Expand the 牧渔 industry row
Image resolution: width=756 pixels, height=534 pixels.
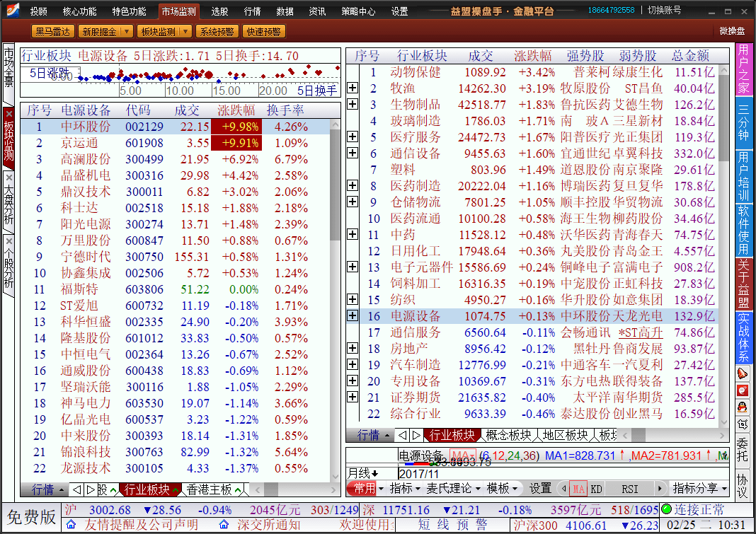coord(353,88)
